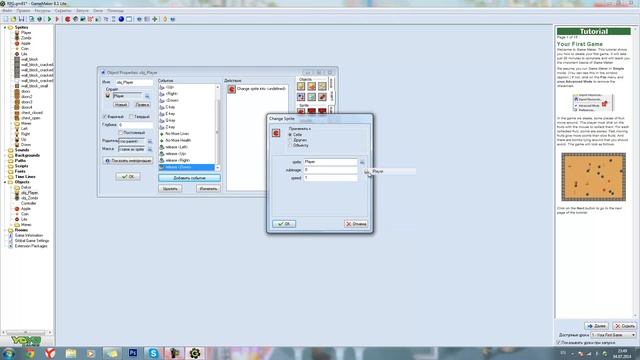Click middle icon in Objects palette second row
640x360 pixels.
pyautogui.click(x=311, y=97)
